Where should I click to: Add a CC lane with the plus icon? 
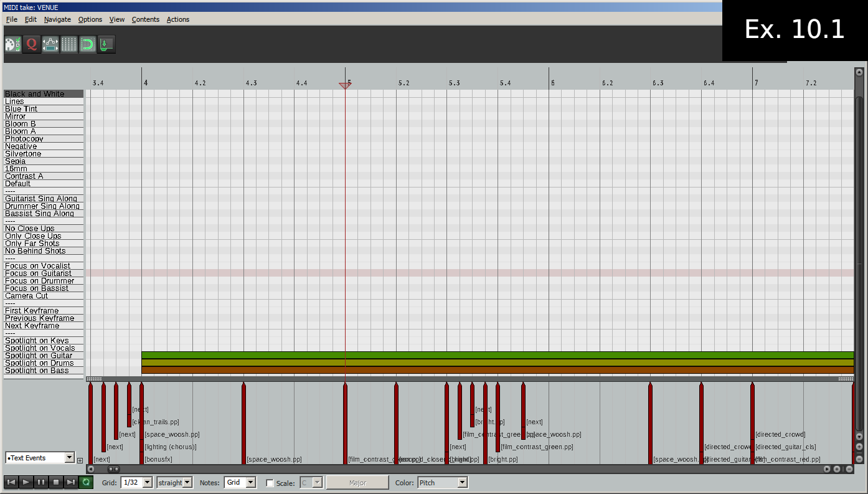click(x=80, y=460)
